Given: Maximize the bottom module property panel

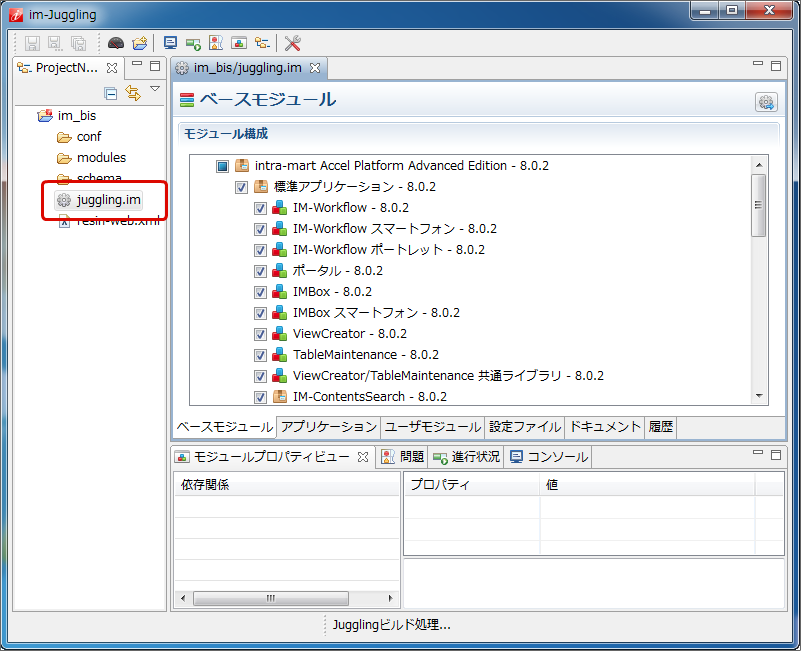Looking at the screenshot, I should pyautogui.click(x=776, y=455).
